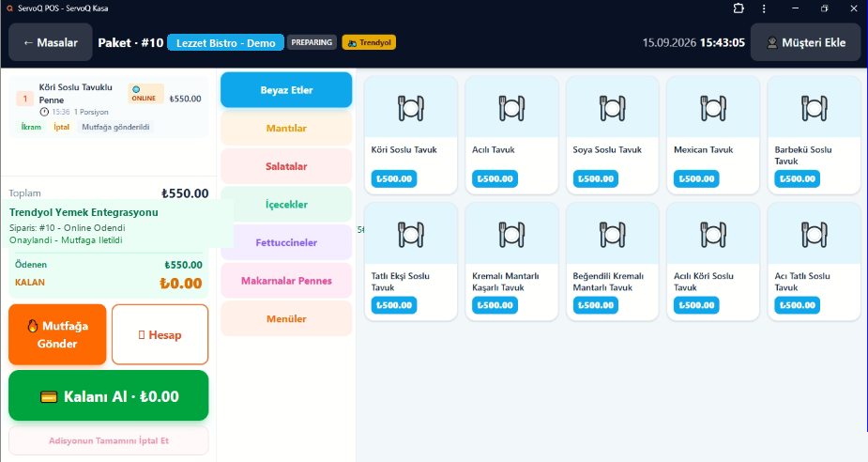Select the Beyaz Etler category
Screen dimensions: 868x462
pos(286,90)
